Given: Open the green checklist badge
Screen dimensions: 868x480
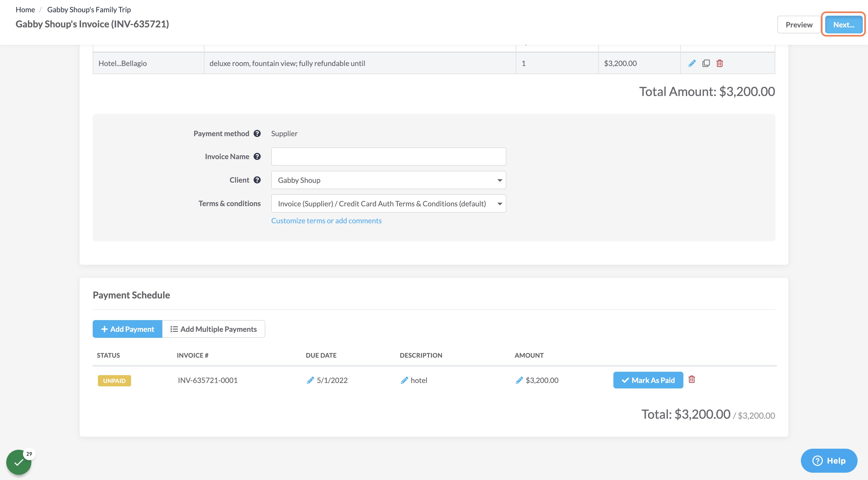Looking at the screenshot, I should tap(19, 462).
